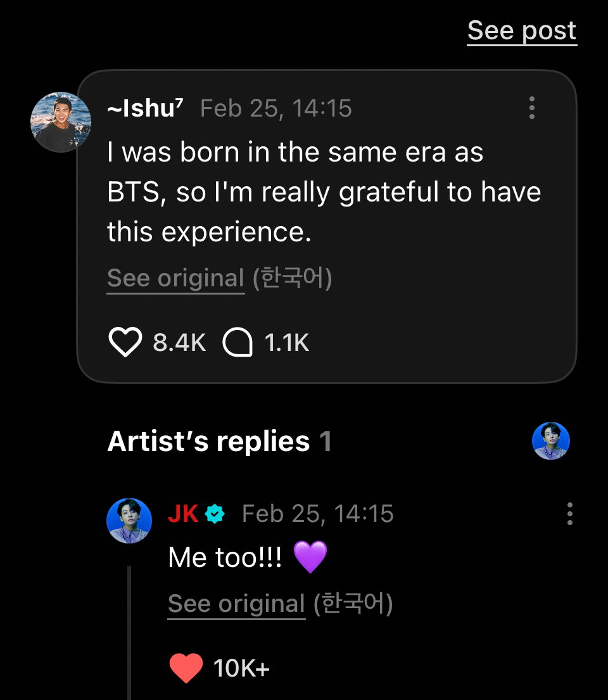Open more options on ~Ishu⁷'s comment
Screen dimensions: 608x700
pos(531,108)
